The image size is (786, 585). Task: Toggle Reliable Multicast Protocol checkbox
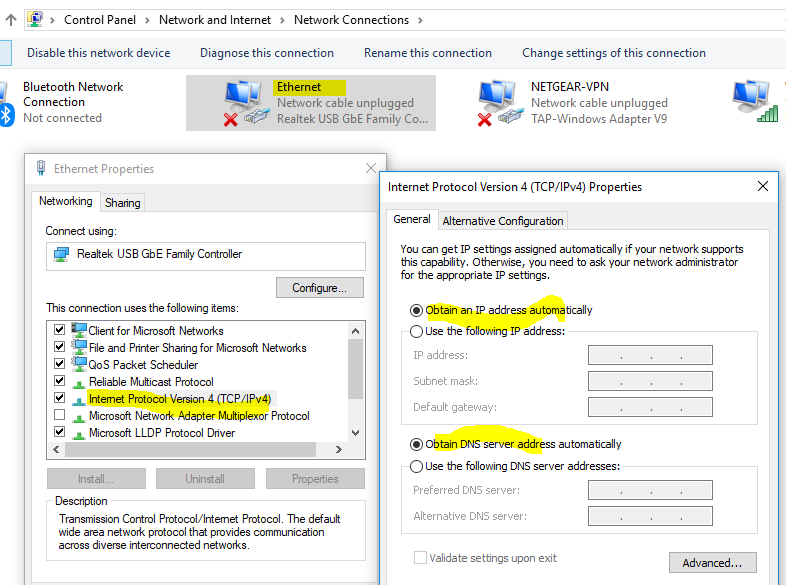59,380
